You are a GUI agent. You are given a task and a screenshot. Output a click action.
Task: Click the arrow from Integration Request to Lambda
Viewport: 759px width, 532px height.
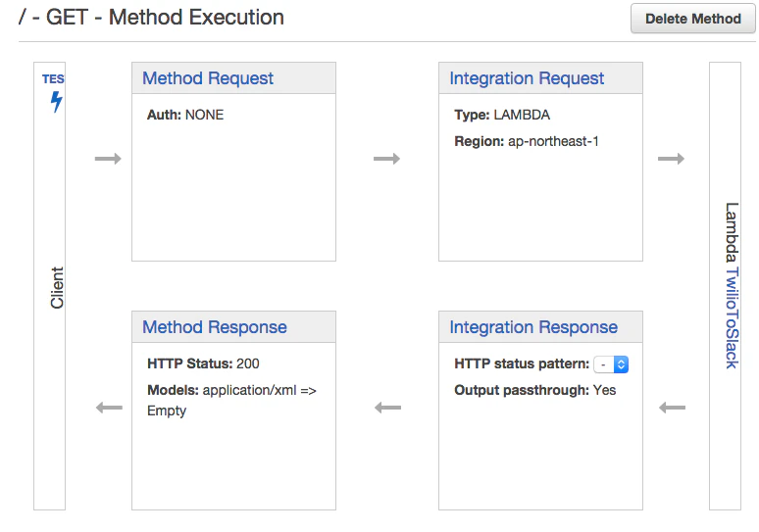[x=671, y=159]
